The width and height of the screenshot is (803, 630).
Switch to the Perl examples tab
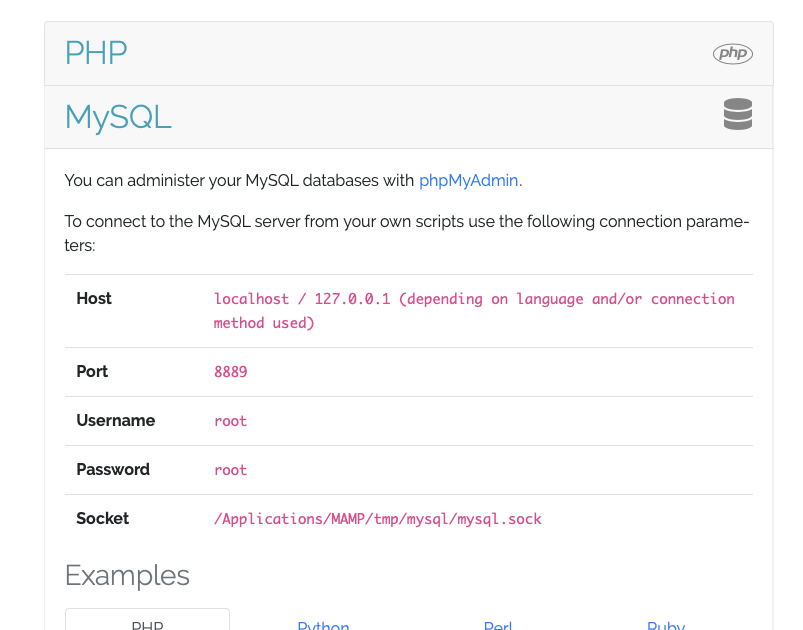pos(497,625)
